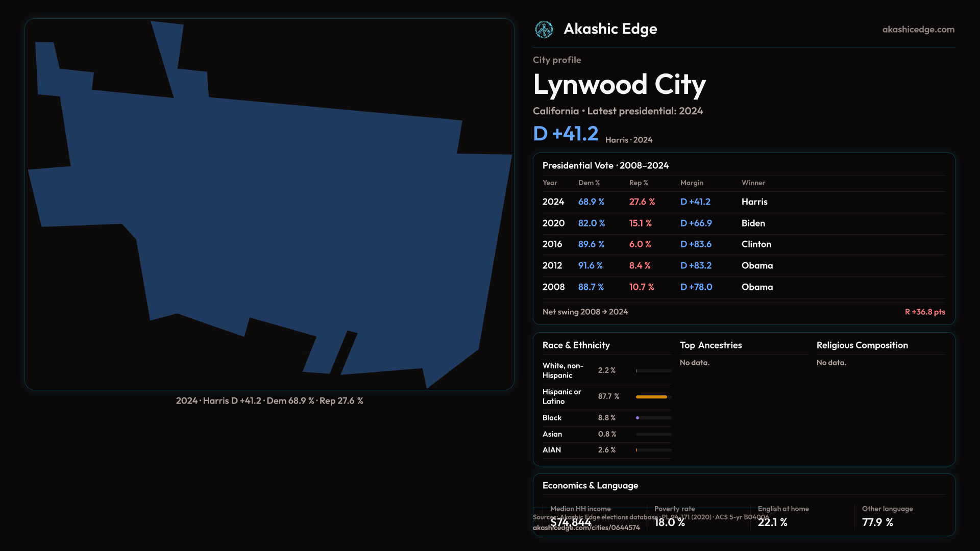980x551 pixels.
Task: Click the R +36.8 pts net swing value
Action: click(x=924, y=312)
